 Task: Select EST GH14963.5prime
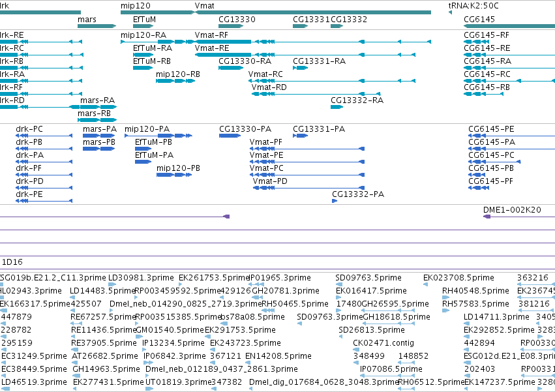(75, 376)
